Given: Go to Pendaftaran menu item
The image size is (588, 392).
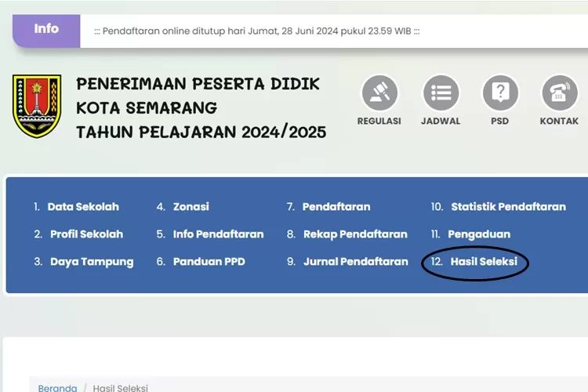Looking at the screenshot, I should [x=336, y=207].
